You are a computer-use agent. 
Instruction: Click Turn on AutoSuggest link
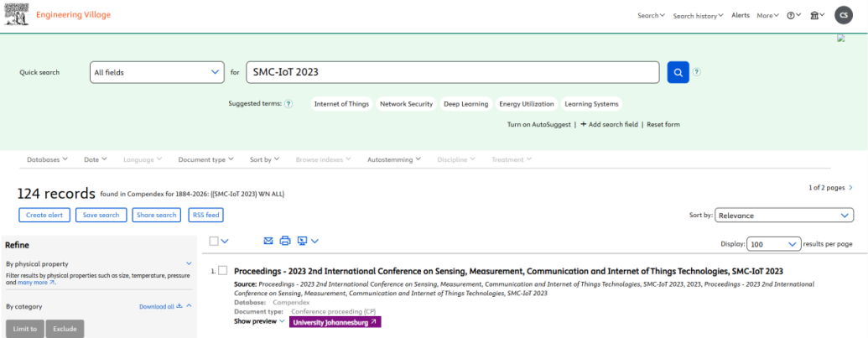tap(538, 124)
